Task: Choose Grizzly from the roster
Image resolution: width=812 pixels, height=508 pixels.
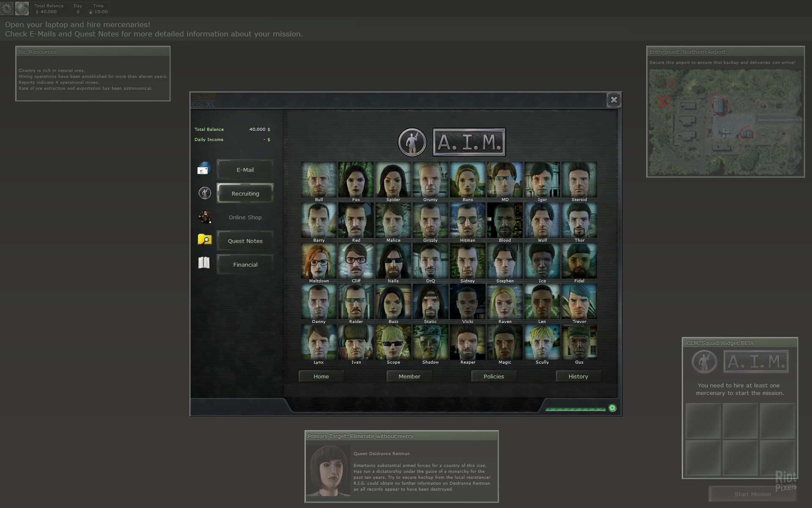Action: (x=431, y=220)
